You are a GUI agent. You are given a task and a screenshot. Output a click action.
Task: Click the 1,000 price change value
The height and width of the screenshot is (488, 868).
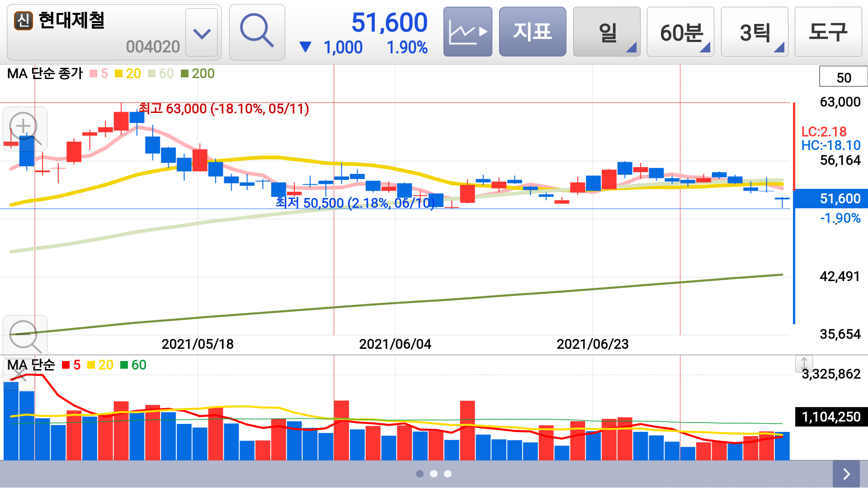(343, 47)
